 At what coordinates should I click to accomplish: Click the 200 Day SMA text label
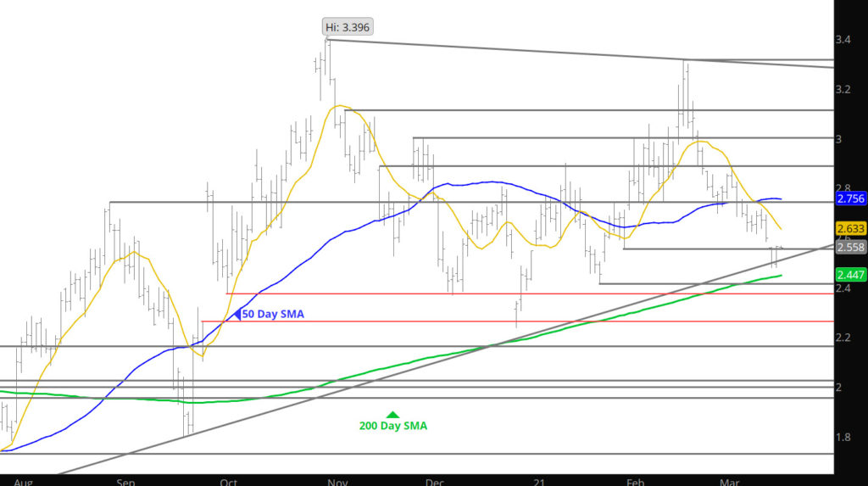pyautogui.click(x=393, y=426)
